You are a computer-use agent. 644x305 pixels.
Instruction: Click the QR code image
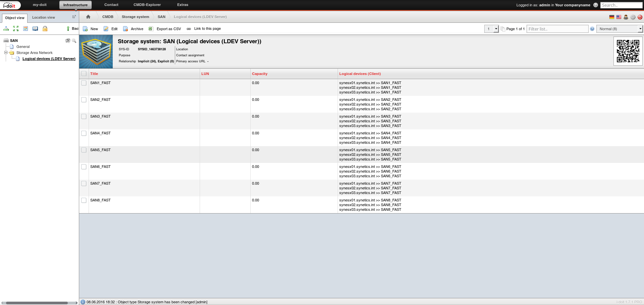pyautogui.click(x=628, y=51)
